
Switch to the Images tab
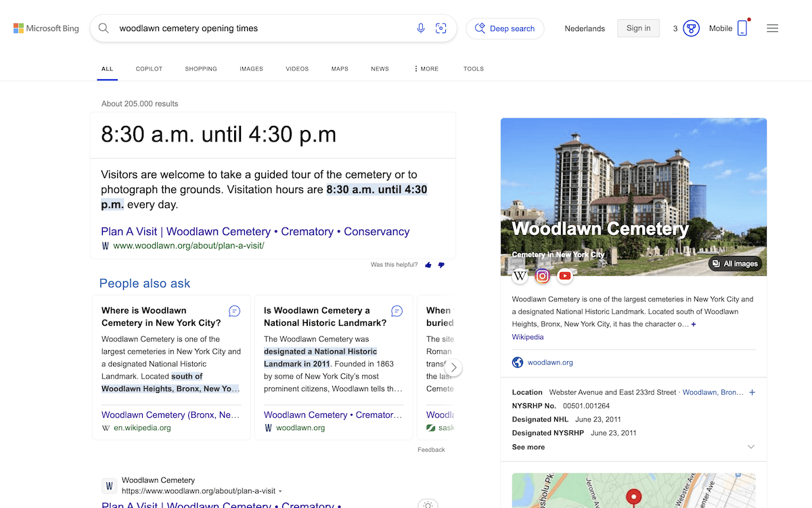tap(251, 68)
